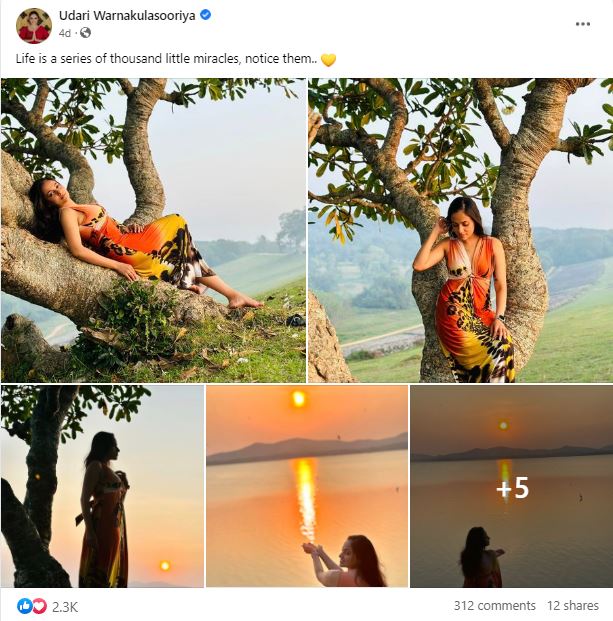Open the silhouette-by-tree sunset photo
This screenshot has width=613, height=621.
102,486
